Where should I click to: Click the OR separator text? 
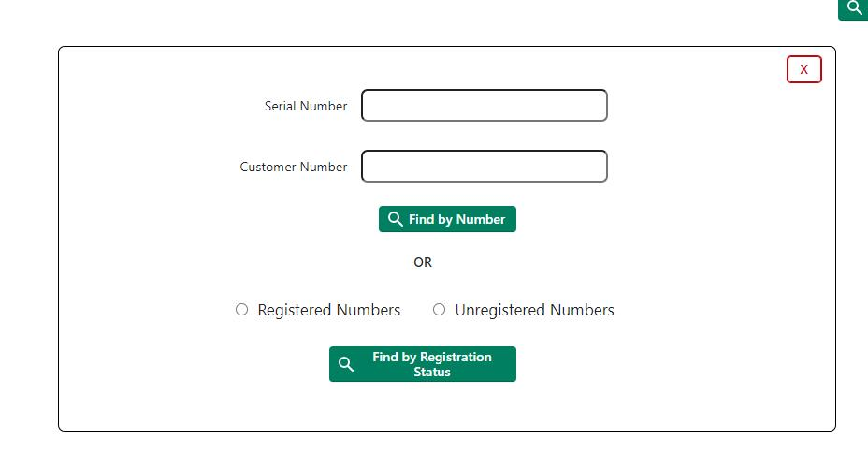[x=423, y=262]
